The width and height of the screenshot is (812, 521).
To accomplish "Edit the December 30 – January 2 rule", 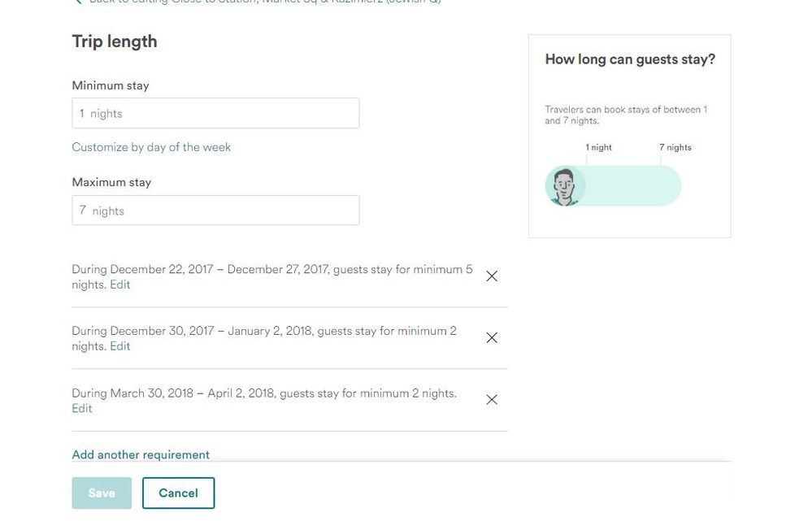I will (x=120, y=347).
